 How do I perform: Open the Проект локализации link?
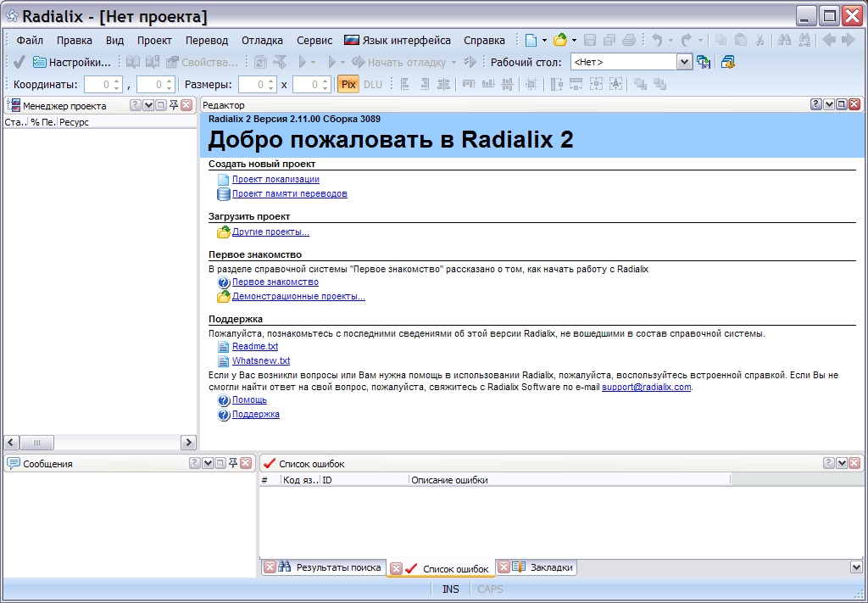(x=275, y=180)
